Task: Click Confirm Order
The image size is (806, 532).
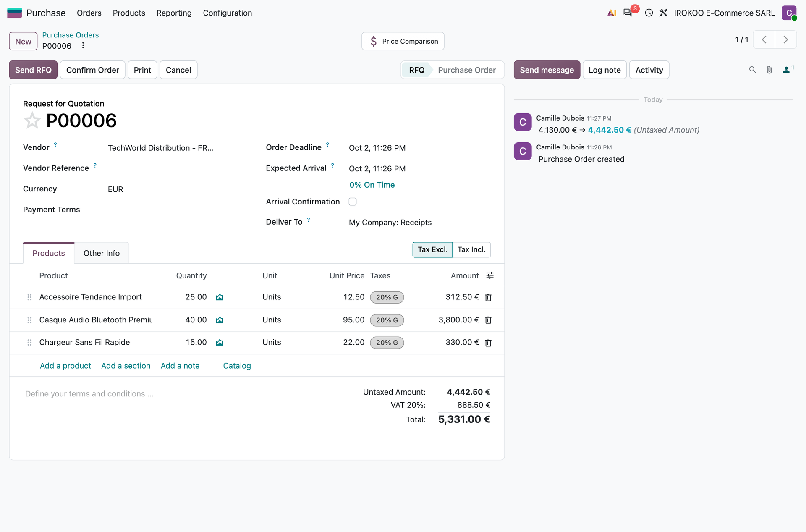Action: 93,70
